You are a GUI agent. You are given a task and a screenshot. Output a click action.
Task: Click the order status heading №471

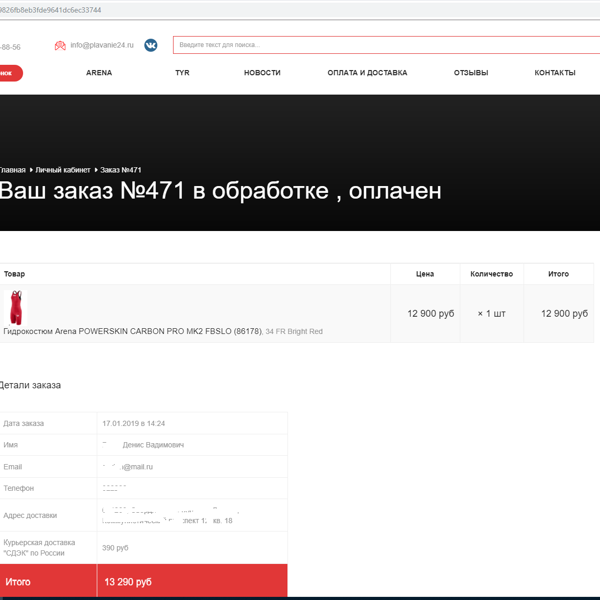(220, 191)
